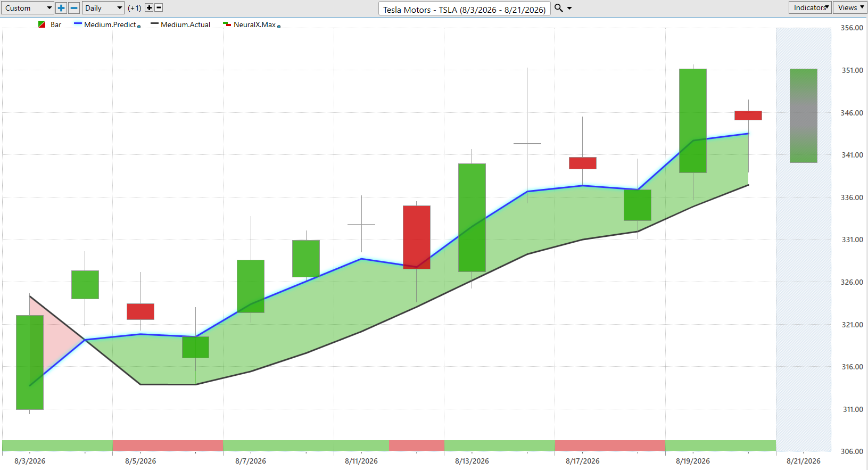Image resolution: width=868 pixels, height=470 pixels.
Task: Click the red-green Bar legend icon
Action: coord(42,24)
